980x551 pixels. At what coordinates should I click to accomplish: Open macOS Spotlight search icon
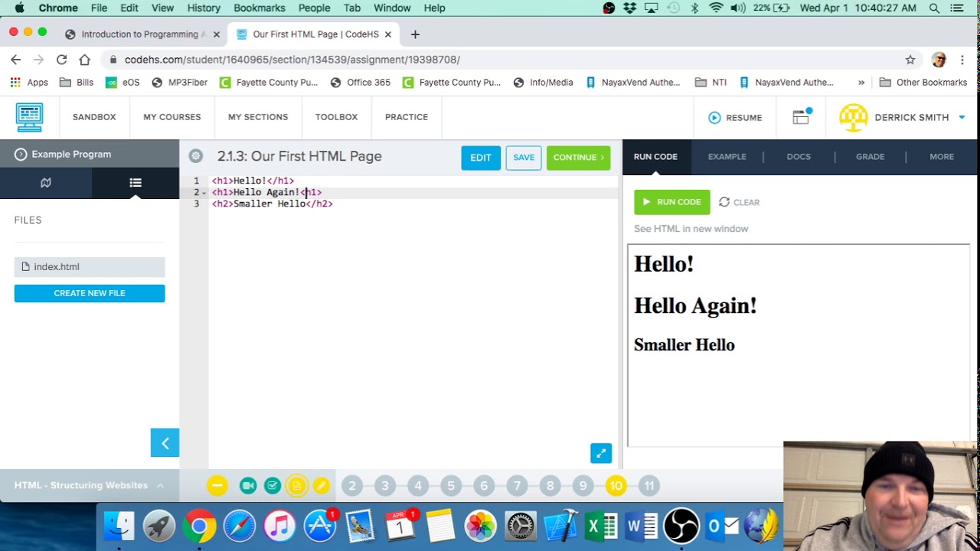pyautogui.click(x=934, y=8)
